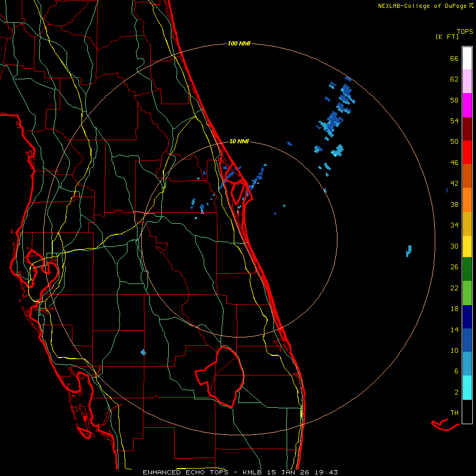Pick the medium blue scale swatch
The height and width of the screenshot is (476, 476).
coord(467,340)
